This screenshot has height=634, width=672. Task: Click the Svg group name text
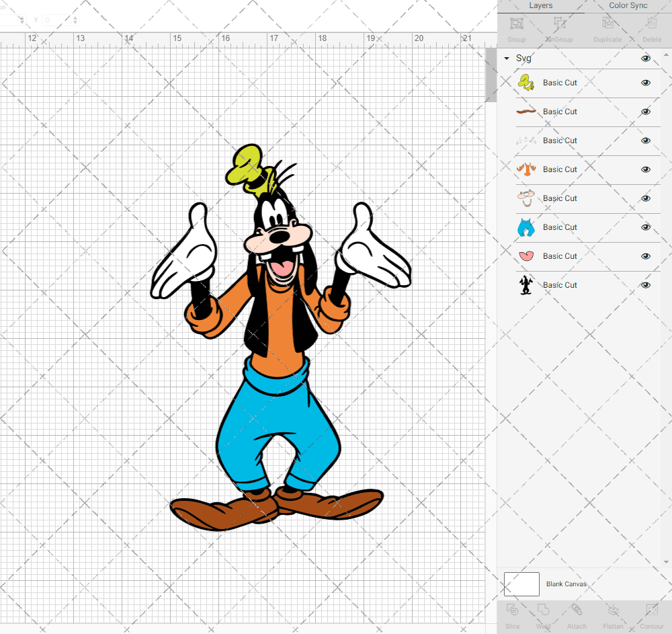[x=523, y=58]
